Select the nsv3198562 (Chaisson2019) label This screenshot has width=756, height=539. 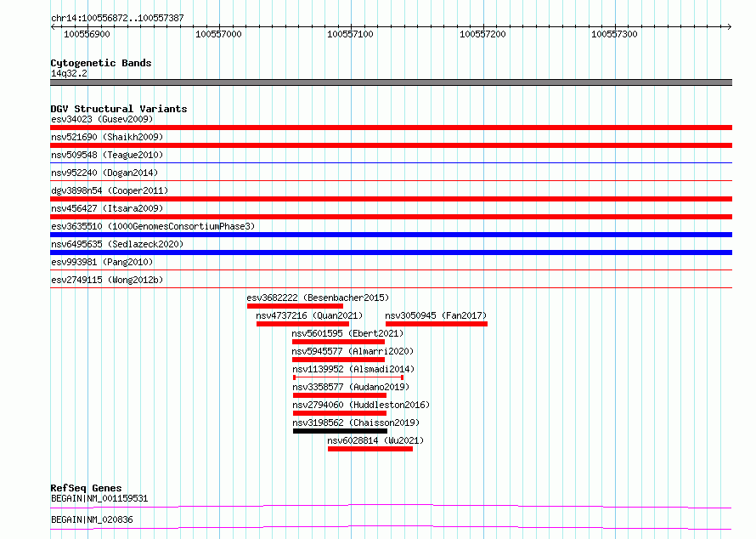[x=356, y=423]
